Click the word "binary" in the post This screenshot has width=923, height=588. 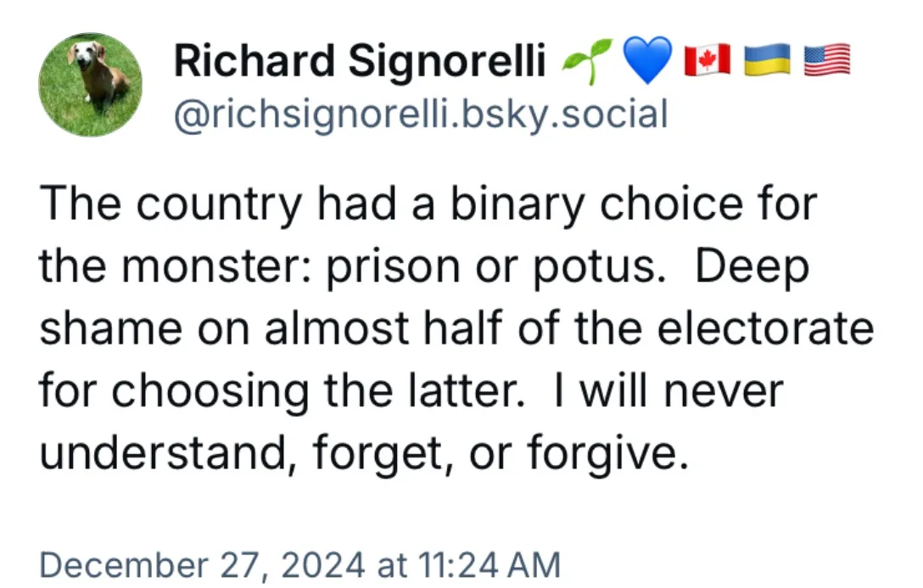tap(517, 204)
